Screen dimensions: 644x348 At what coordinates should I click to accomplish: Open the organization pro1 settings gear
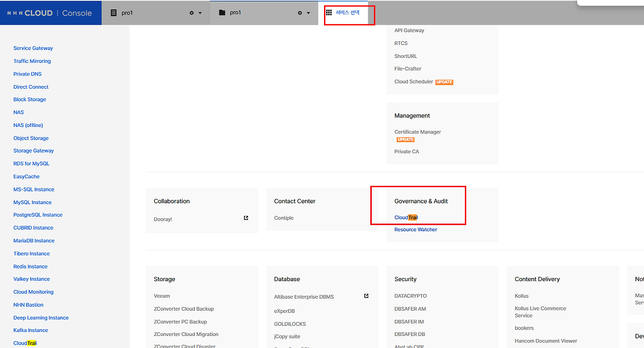tap(192, 13)
